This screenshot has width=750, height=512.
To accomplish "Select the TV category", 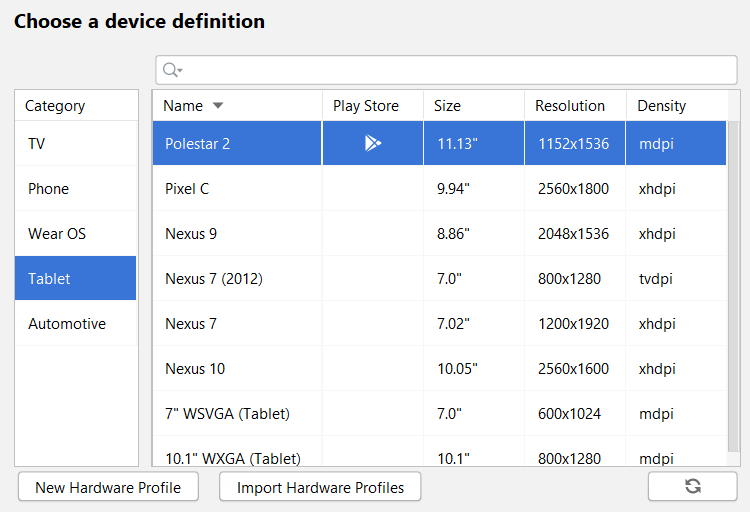I will pyautogui.click(x=76, y=144).
